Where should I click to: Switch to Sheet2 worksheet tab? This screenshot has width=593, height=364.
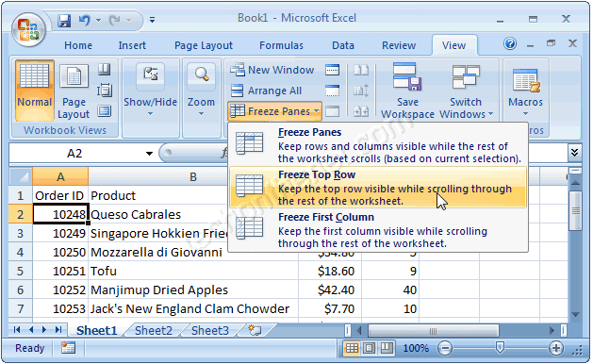[x=153, y=330]
